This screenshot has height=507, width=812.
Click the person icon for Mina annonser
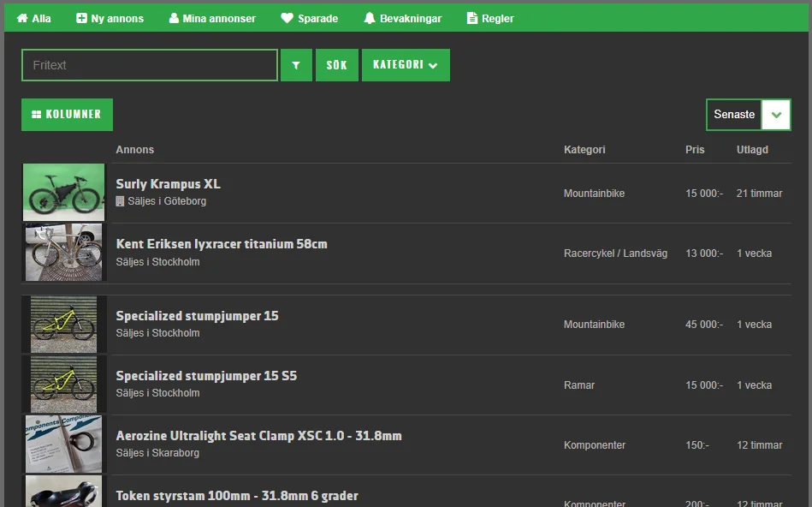pos(175,18)
